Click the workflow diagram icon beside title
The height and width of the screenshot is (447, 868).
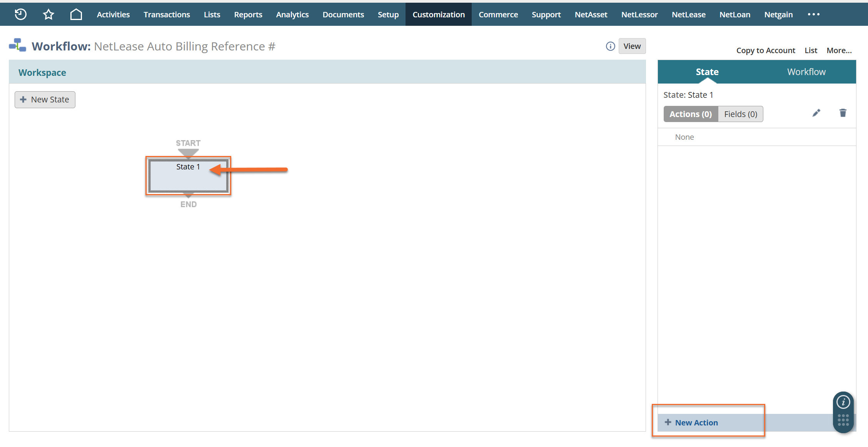18,45
